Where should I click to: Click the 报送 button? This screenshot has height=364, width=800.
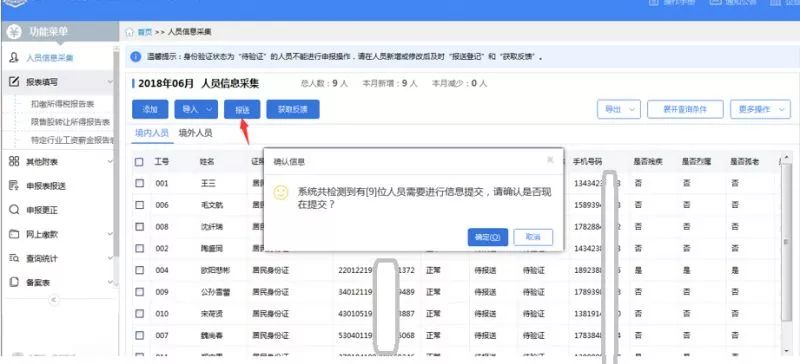pyautogui.click(x=242, y=109)
